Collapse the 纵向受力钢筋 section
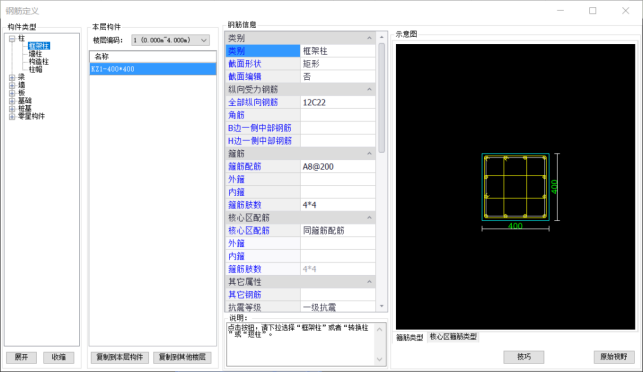Viewport: 643px width, 372px height. tap(369, 89)
